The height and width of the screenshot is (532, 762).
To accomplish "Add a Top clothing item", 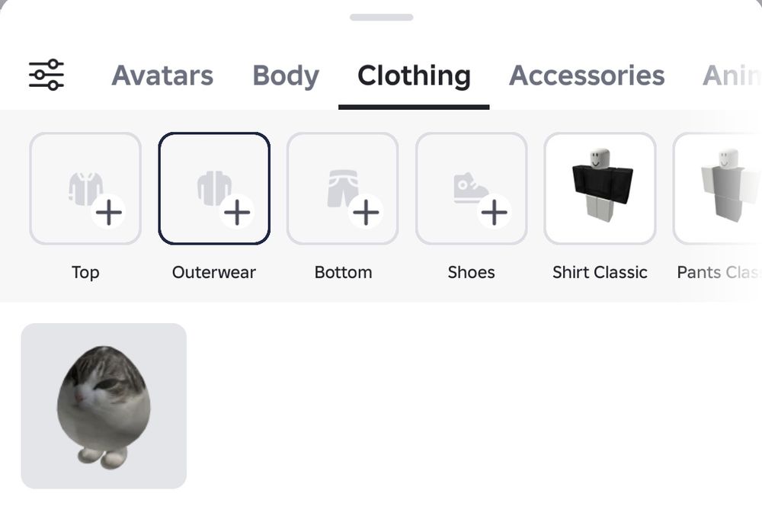I will click(85, 188).
